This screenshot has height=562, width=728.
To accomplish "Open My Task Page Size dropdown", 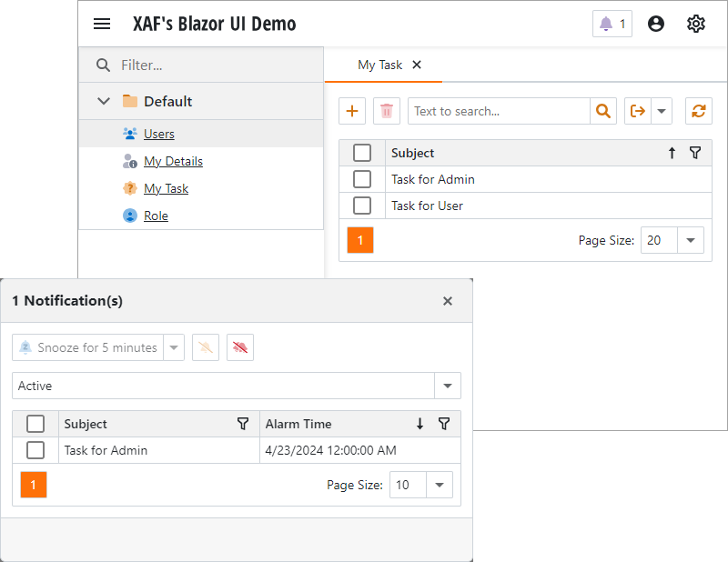I will click(691, 240).
